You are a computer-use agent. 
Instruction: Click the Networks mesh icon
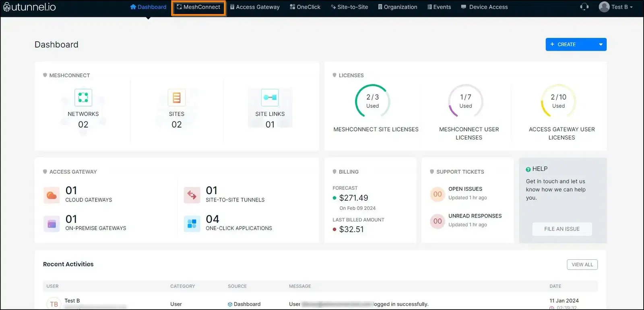pos(83,97)
